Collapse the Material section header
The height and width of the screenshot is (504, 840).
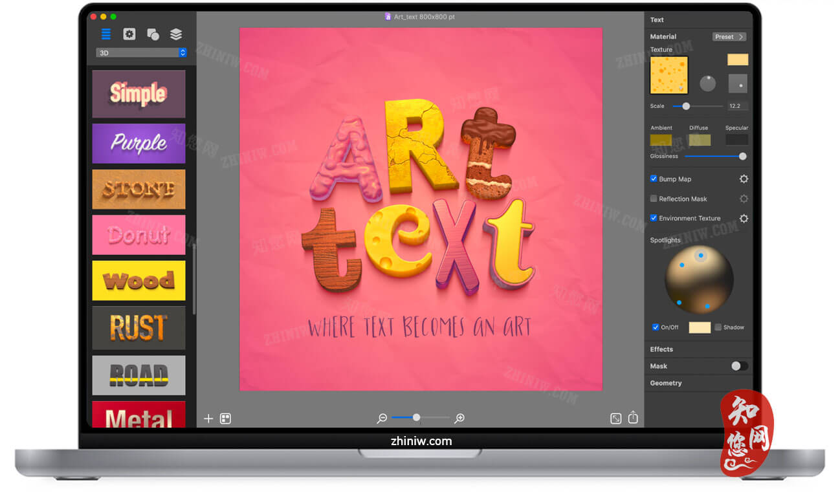663,37
